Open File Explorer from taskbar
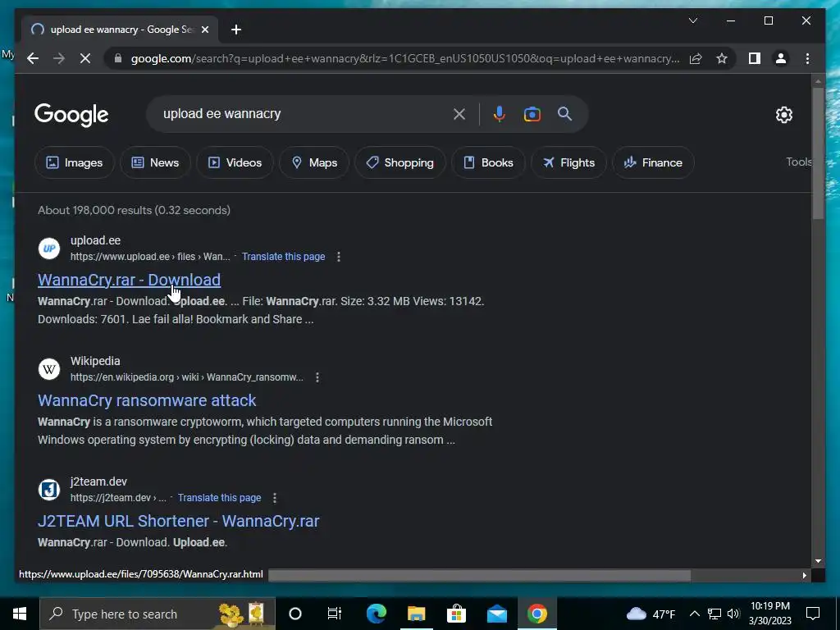 click(x=416, y=614)
